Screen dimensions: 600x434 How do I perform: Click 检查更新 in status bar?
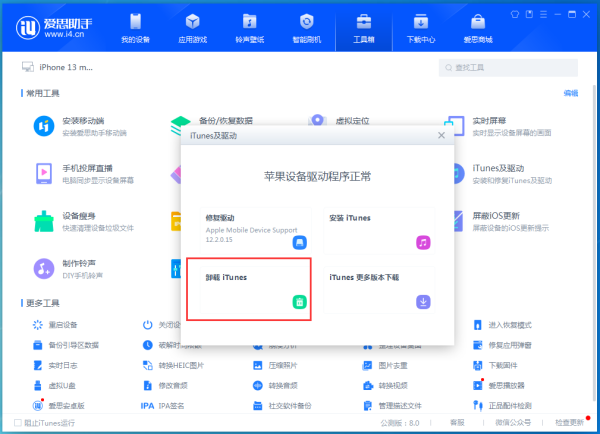pyautogui.click(x=570, y=423)
